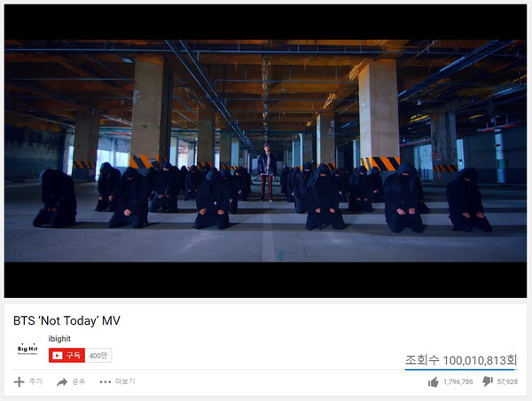Subscribe with the red 구독 button
This screenshot has height=401, width=532.
coord(66,356)
